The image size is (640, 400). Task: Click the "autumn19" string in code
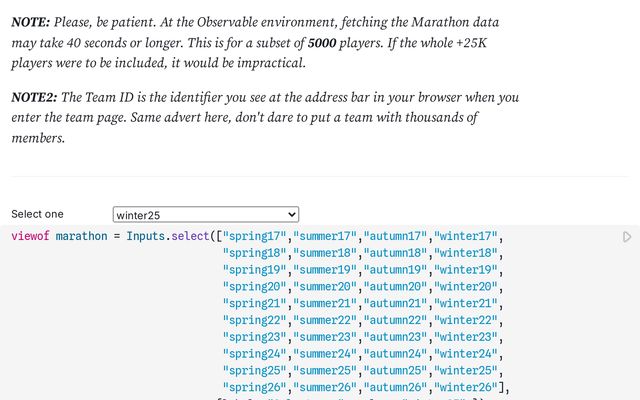point(396,270)
